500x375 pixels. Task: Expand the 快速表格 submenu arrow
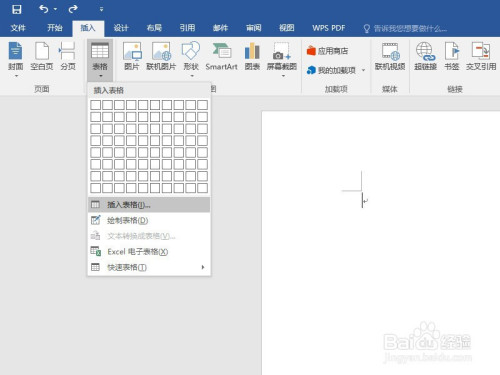coord(203,267)
